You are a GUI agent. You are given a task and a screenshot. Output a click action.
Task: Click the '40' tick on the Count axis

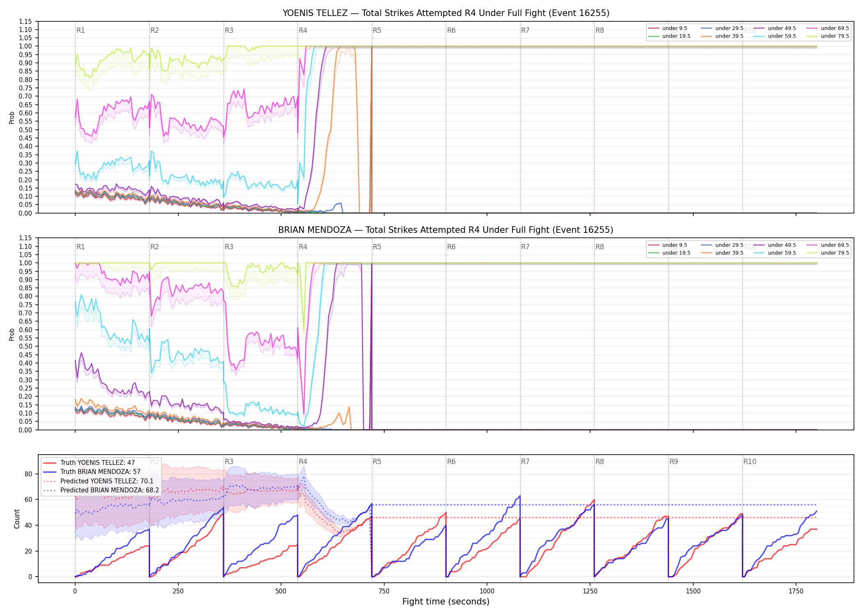pyautogui.click(x=28, y=526)
